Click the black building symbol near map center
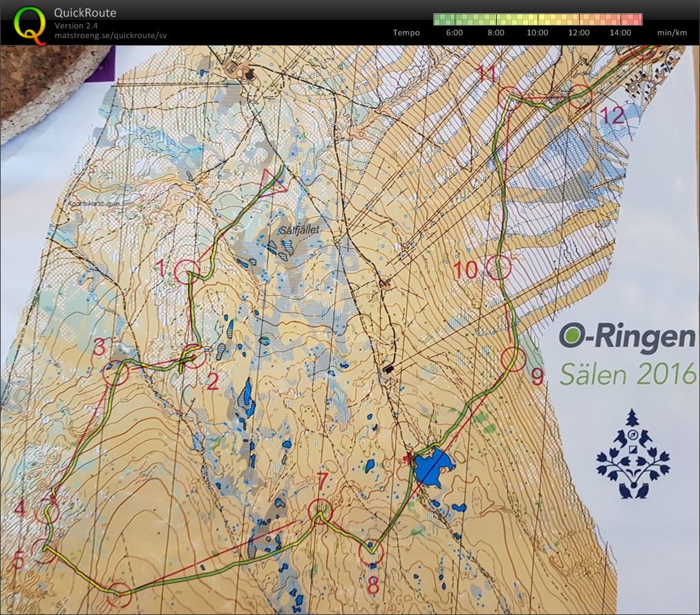The image size is (700, 615). (x=389, y=369)
